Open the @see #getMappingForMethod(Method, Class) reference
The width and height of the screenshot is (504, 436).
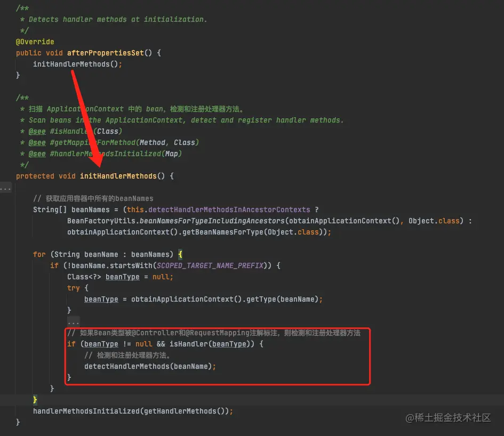point(114,142)
